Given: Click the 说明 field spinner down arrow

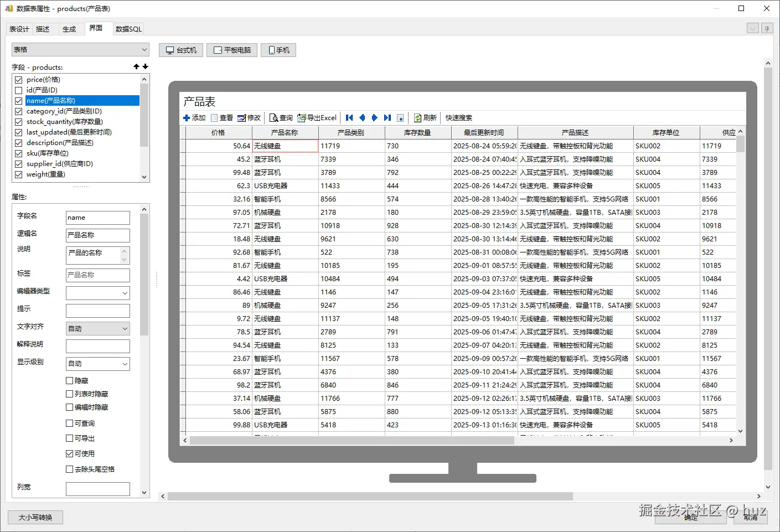Looking at the screenshot, I should (125, 259).
